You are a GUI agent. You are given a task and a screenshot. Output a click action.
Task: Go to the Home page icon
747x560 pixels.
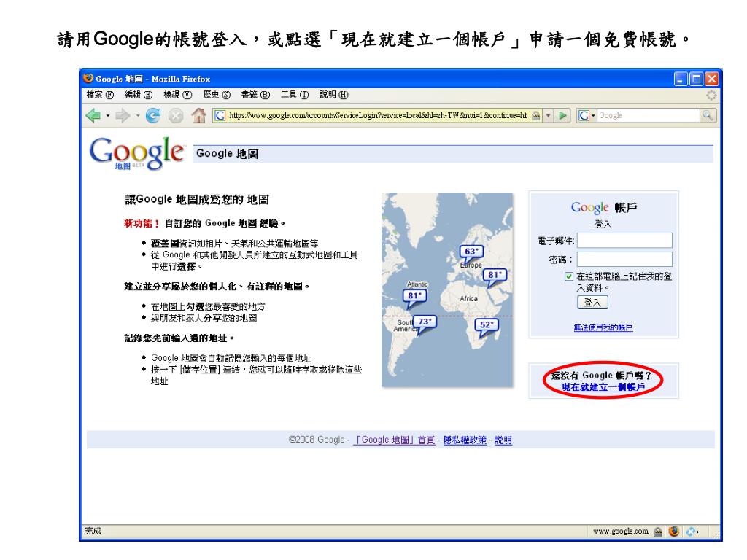coord(198,115)
